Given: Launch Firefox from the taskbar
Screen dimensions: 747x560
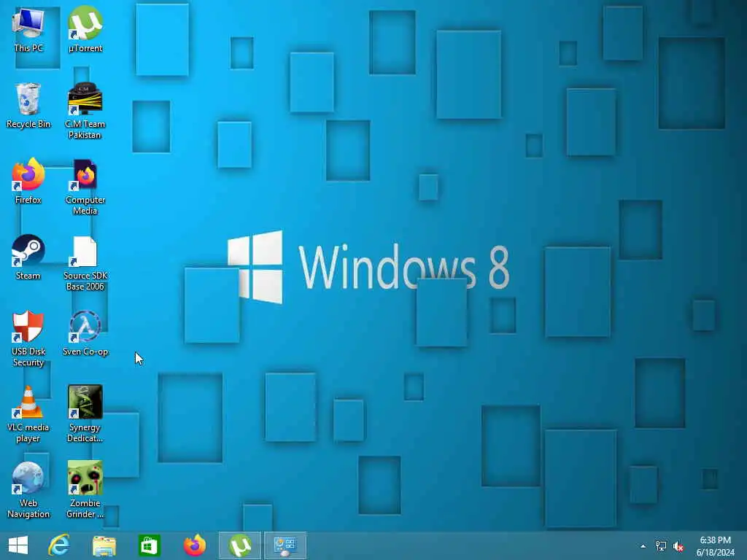Looking at the screenshot, I should (195, 545).
